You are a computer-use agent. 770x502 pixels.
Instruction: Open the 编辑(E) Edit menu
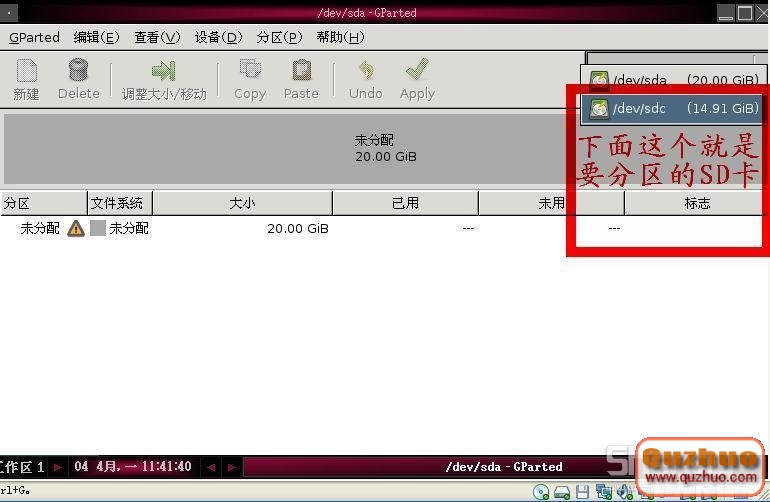(x=96, y=37)
